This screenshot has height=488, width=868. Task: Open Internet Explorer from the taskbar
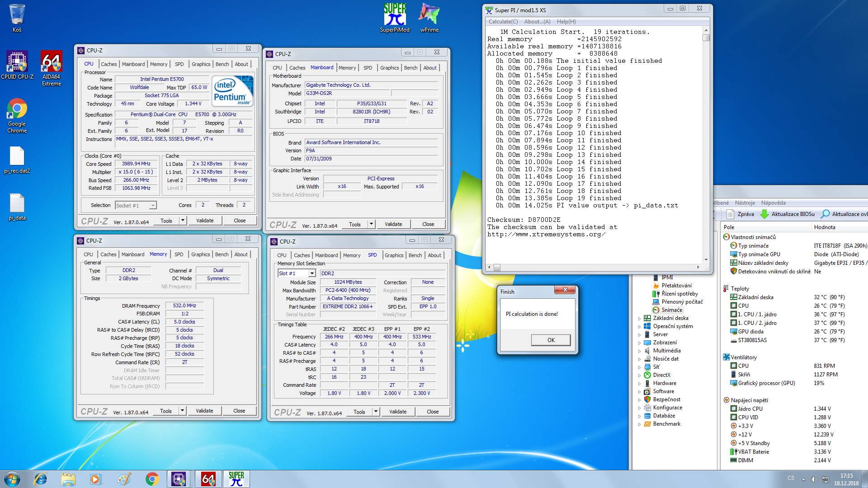tap(41, 479)
